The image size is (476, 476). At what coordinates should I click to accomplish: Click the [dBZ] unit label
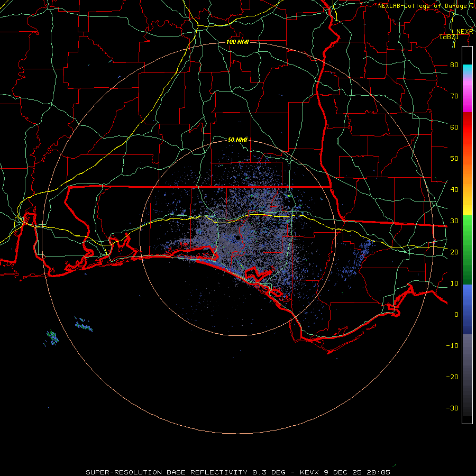pyautogui.click(x=449, y=37)
